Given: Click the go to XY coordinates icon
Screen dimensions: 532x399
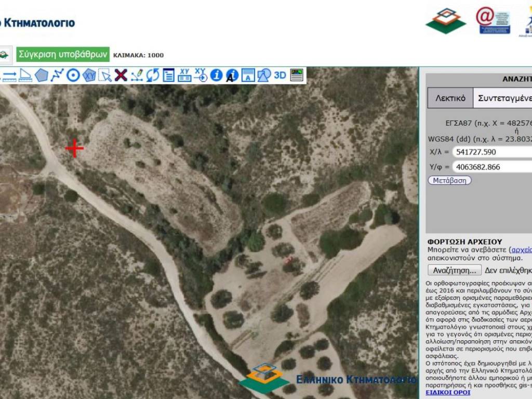Looking at the screenshot, I should point(201,76).
